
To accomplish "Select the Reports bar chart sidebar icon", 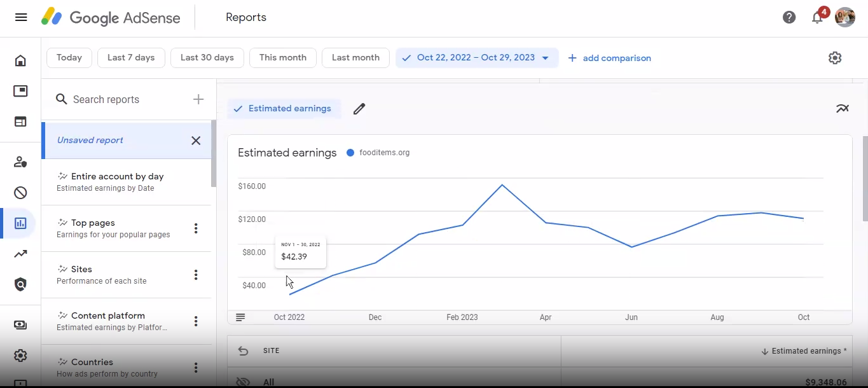I will click(x=20, y=223).
